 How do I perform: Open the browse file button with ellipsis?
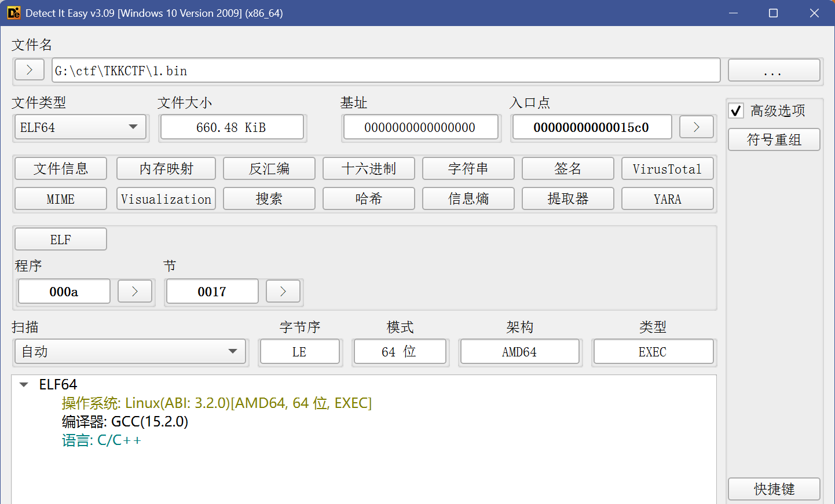click(x=774, y=71)
